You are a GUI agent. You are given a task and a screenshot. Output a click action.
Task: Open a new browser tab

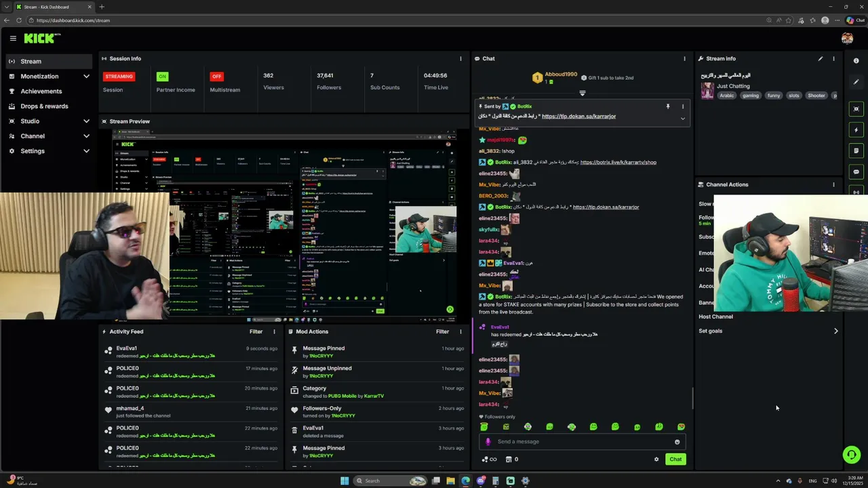102,7
